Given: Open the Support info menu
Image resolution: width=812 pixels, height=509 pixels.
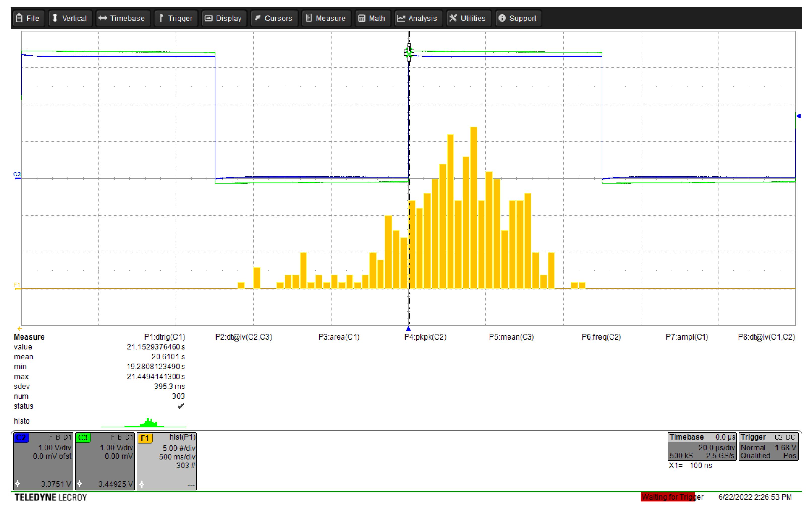Looking at the screenshot, I should coord(518,18).
